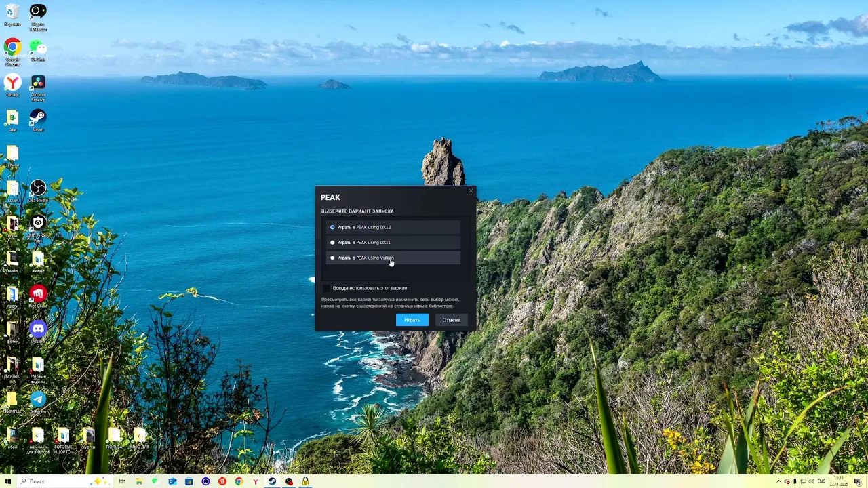Open the Yandex browser desktop icon
Viewport: 868px width, 488px height.
[x=12, y=85]
